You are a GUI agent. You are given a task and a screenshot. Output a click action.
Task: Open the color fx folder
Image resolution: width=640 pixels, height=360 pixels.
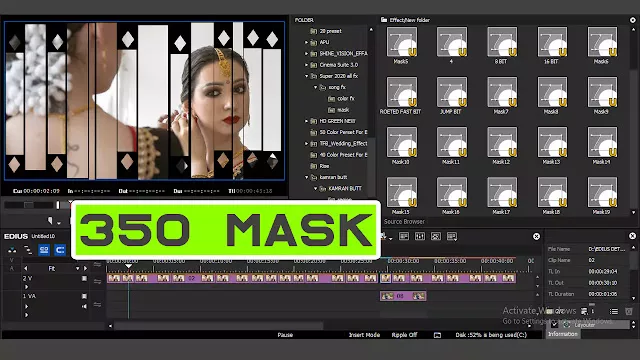point(342,98)
